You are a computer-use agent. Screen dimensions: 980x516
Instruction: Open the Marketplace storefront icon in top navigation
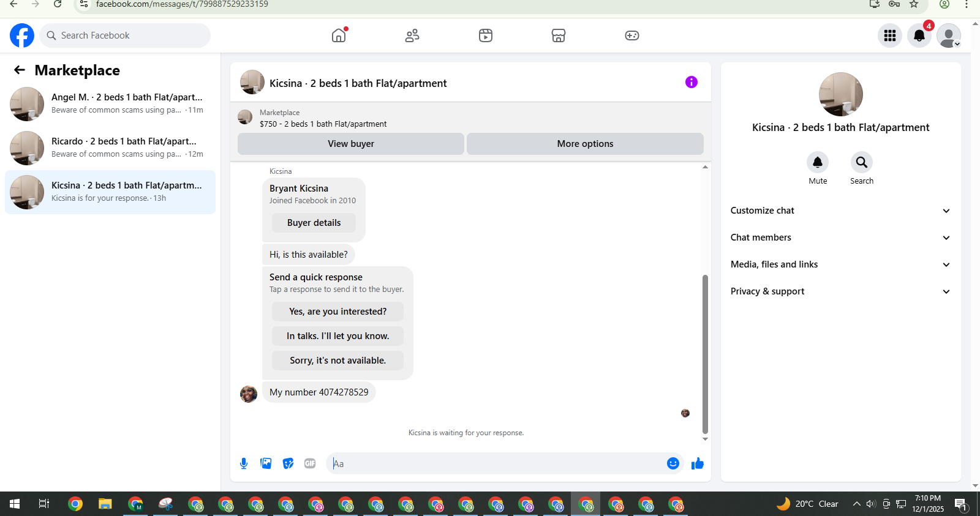tap(559, 36)
